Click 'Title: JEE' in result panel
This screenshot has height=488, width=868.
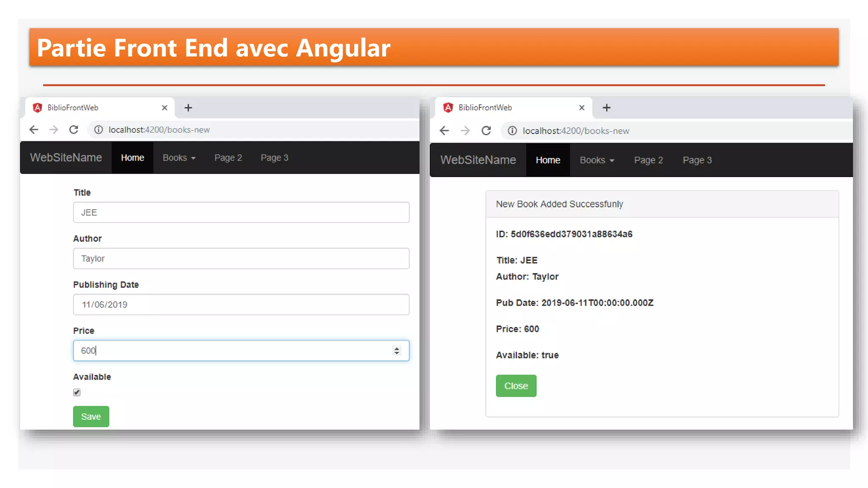coord(517,261)
